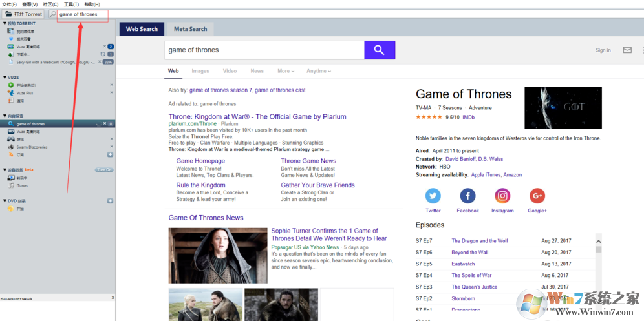Image resolution: width=644 pixels, height=321 pixels.
Task: Click the mail envelope icon
Action: pyautogui.click(x=627, y=50)
